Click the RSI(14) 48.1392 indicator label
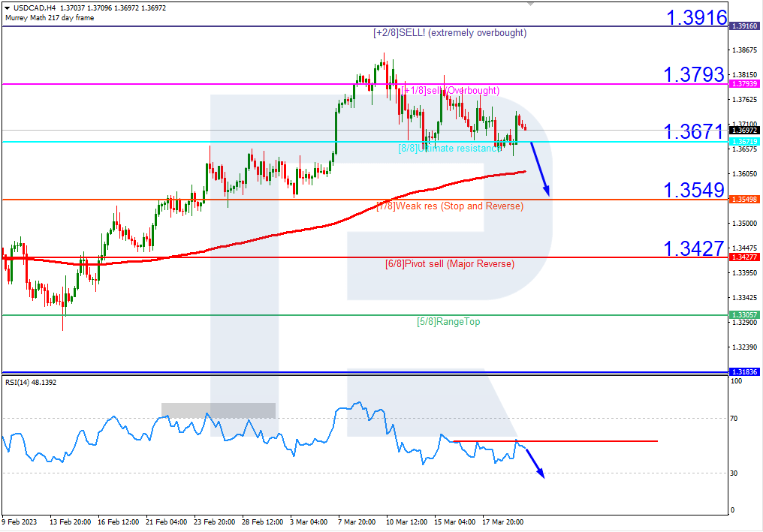The image size is (763, 532). (x=31, y=383)
